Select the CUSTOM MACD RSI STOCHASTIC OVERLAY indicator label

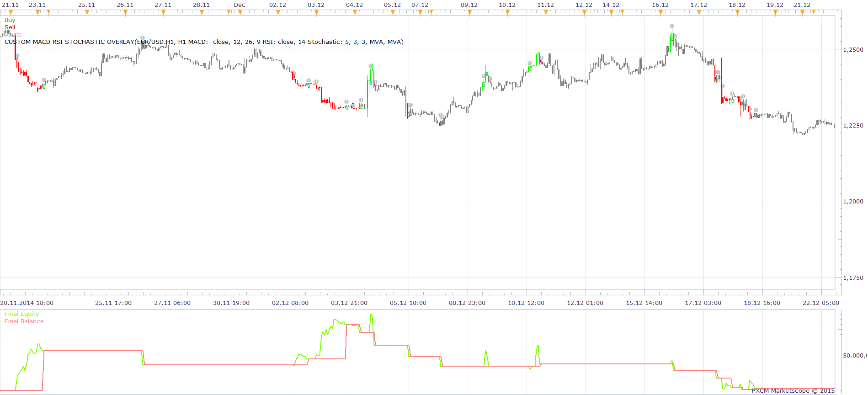tap(204, 42)
